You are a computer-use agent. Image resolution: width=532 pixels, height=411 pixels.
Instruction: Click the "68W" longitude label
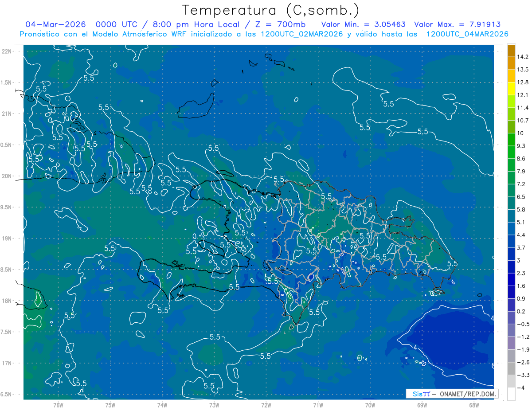tap(473, 405)
